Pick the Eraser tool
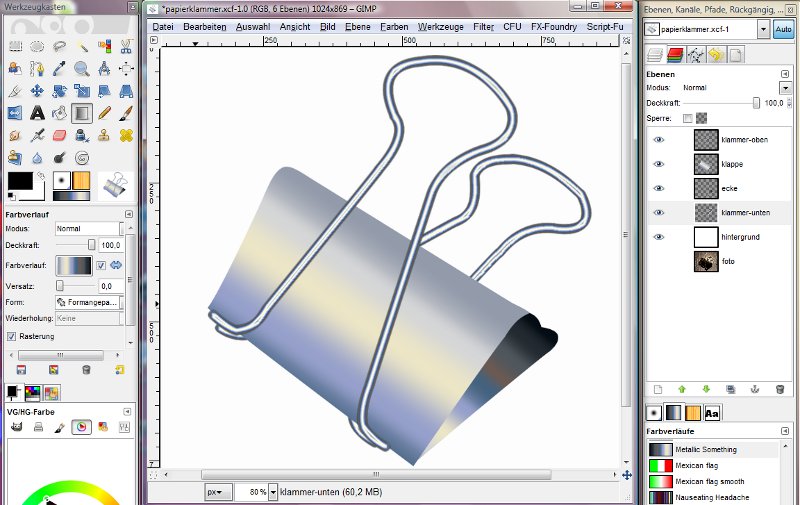800x505 pixels. coord(59,135)
